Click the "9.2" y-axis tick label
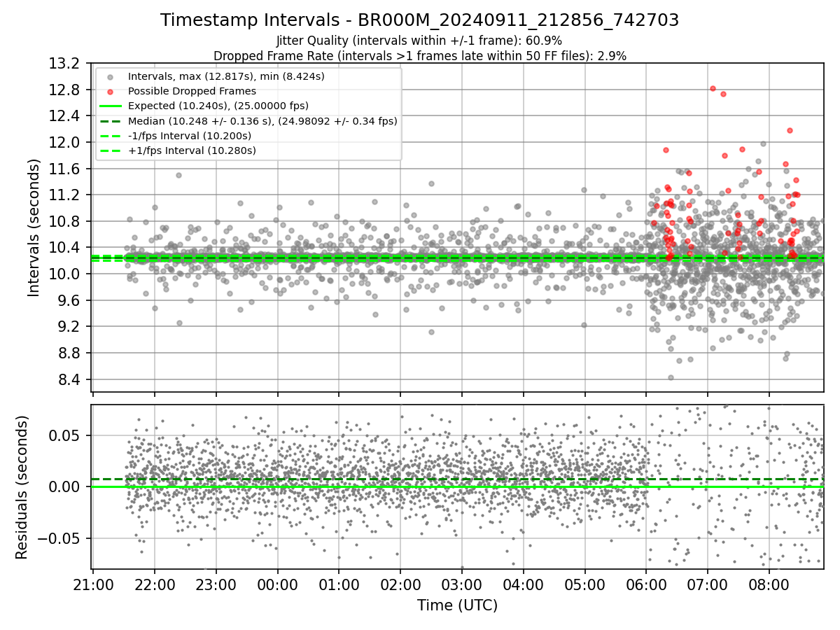This screenshot has width=840, height=630. (67, 326)
